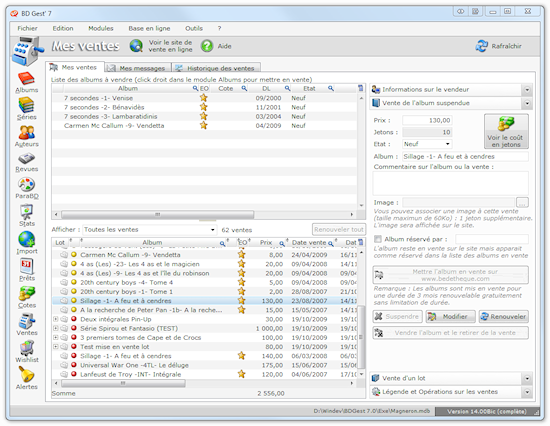Toggle the 'Album réservé par' checkbox
This screenshot has width=550, height=426.
point(378,239)
